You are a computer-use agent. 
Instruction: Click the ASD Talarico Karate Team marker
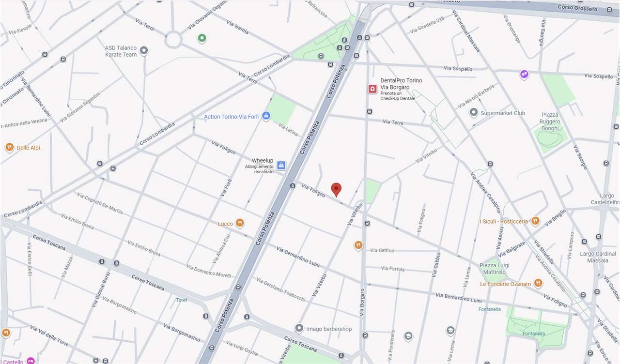tap(143, 51)
